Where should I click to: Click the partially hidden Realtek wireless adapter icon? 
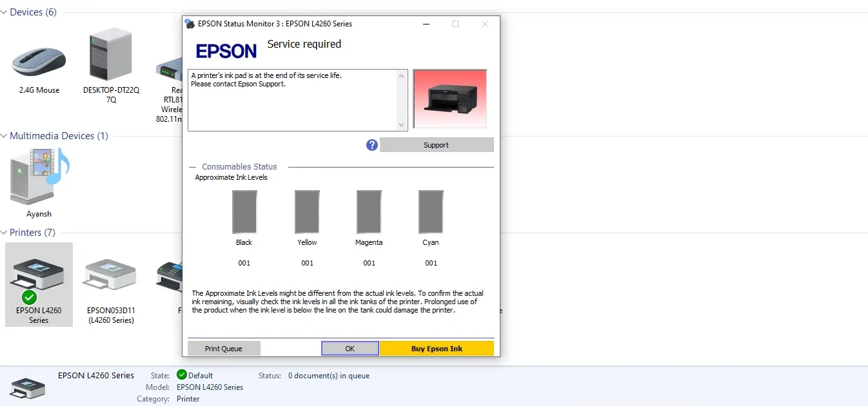tap(169, 70)
